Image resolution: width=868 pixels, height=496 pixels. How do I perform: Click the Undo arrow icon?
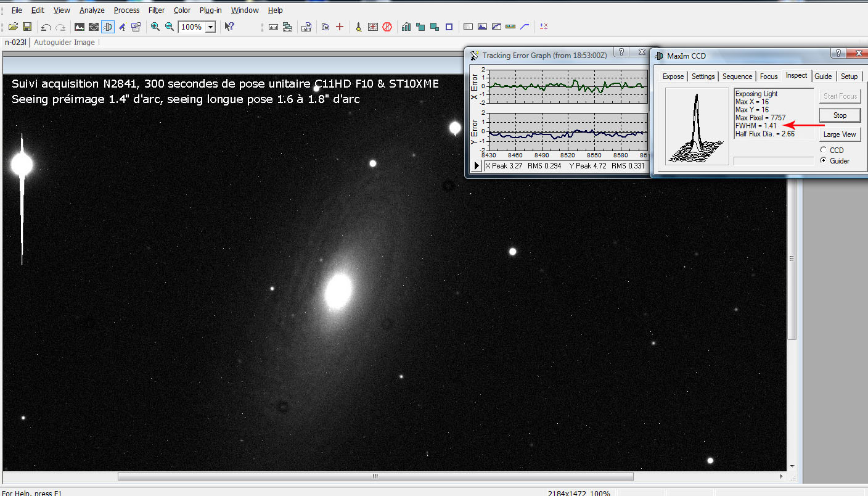[x=46, y=27]
